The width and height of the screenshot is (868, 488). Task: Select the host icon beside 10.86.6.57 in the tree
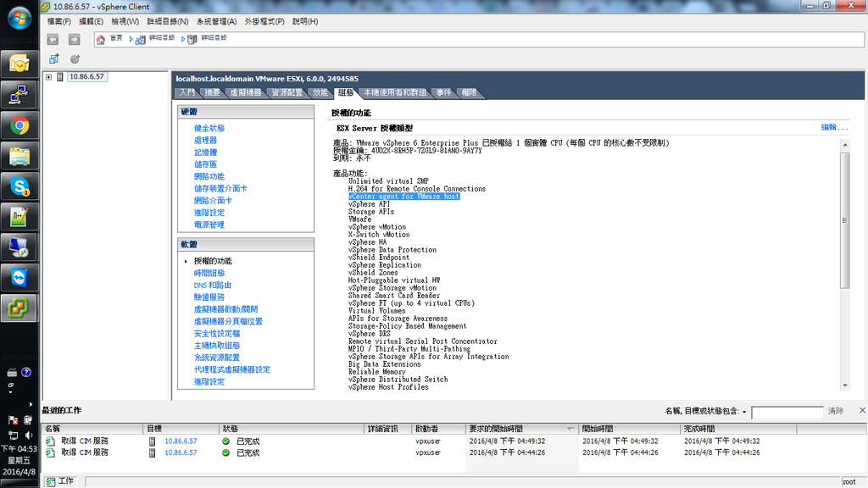pyautogui.click(x=60, y=77)
